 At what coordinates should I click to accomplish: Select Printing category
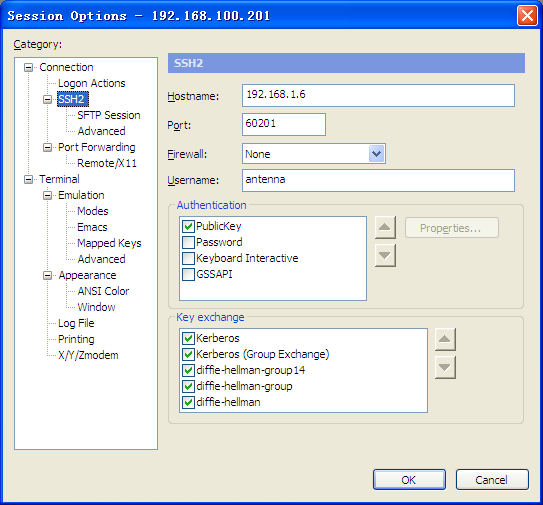pyautogui.click(x=76, y=339)
